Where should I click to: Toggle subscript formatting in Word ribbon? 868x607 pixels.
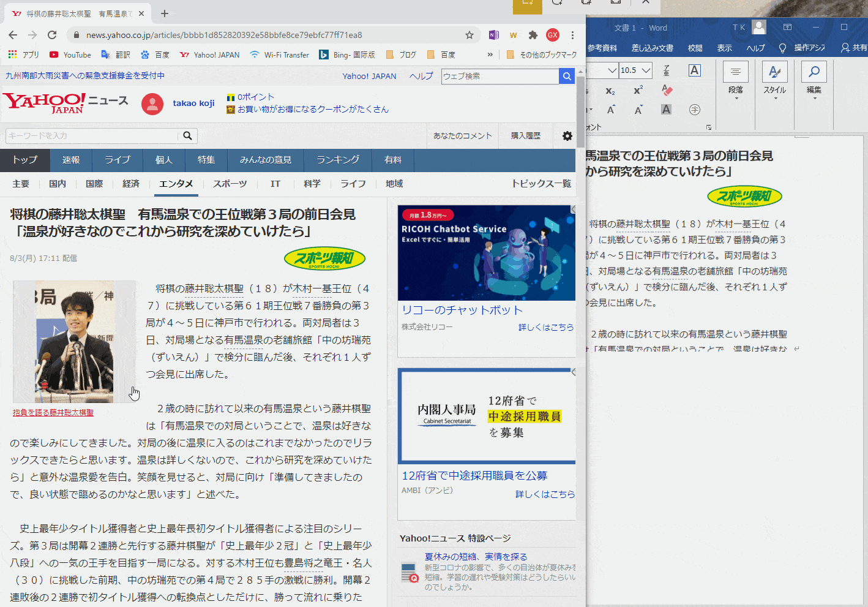610,90
